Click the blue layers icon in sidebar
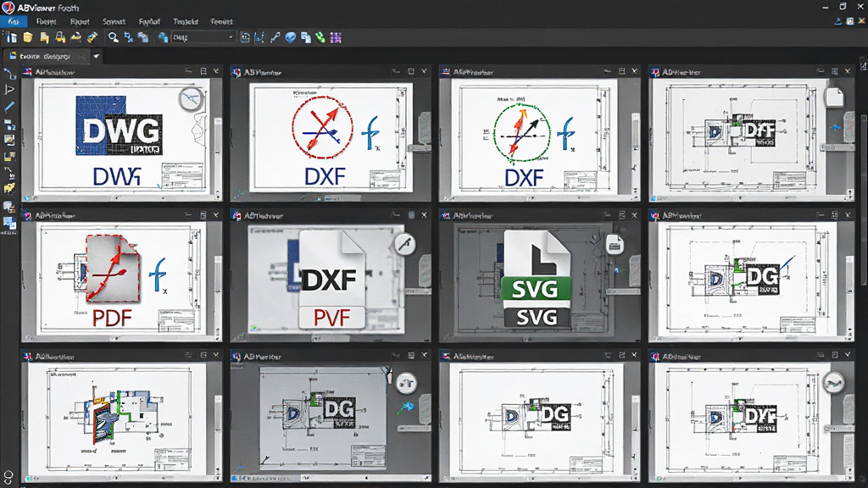This screenshot has height=488, width=868. (9, 125)
